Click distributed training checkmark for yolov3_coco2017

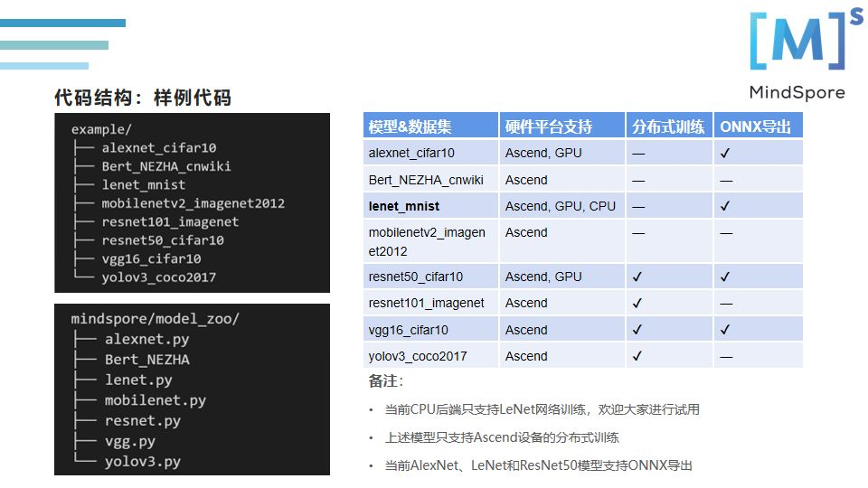[637, 356]
